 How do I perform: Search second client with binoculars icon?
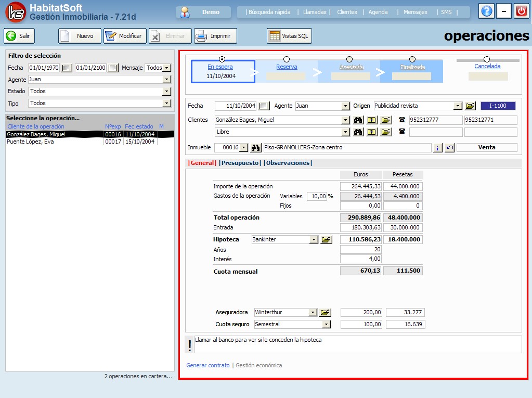(x=358, y=132)
